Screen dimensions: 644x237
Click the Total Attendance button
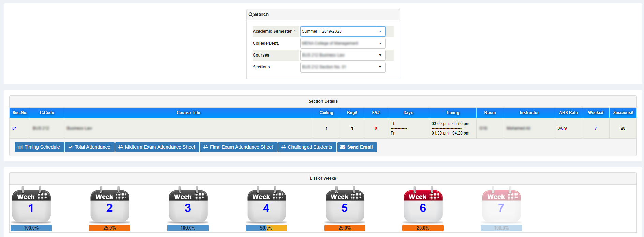(90, 147)
